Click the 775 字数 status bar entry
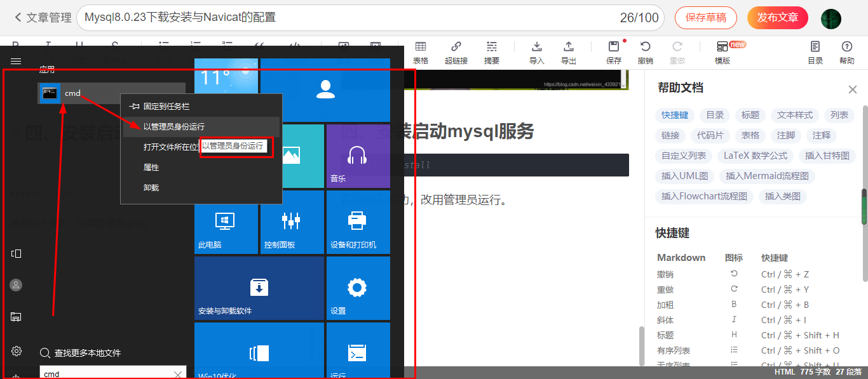Viewport: 868px width, 379px height. 814,372
